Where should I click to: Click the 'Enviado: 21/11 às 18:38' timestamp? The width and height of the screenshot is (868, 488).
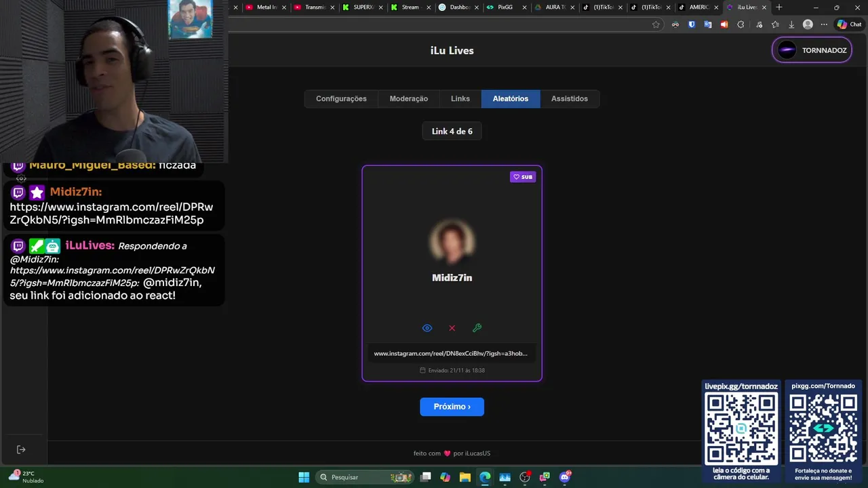(x=452, y=371)
